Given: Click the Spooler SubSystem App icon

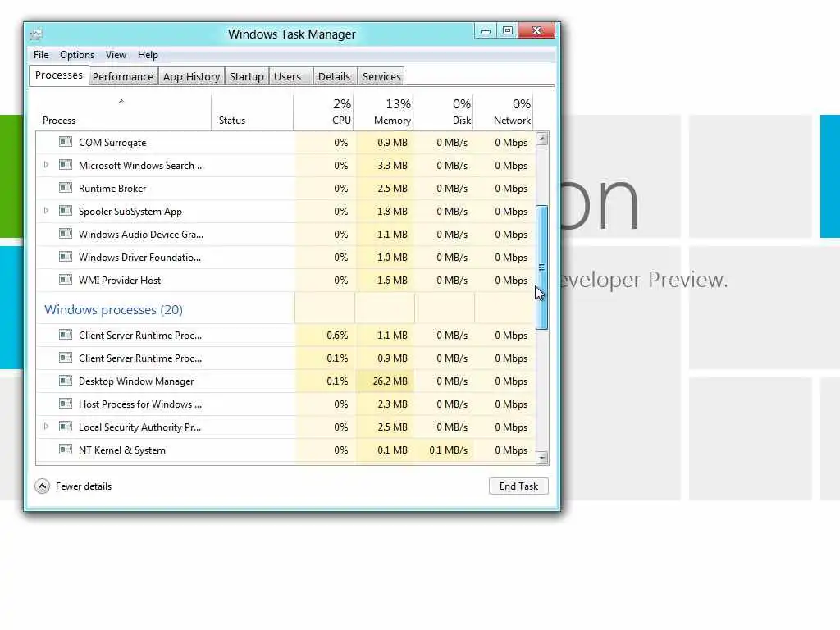Looking at the screenshot, I should [x=66, y=211].
